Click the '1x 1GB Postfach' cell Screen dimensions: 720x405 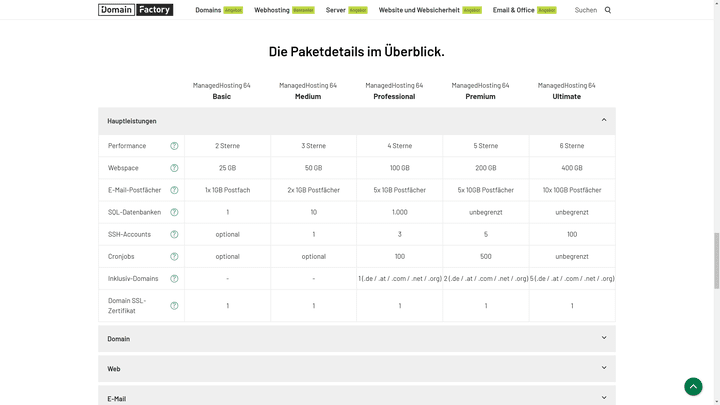[x=228, y=190]
